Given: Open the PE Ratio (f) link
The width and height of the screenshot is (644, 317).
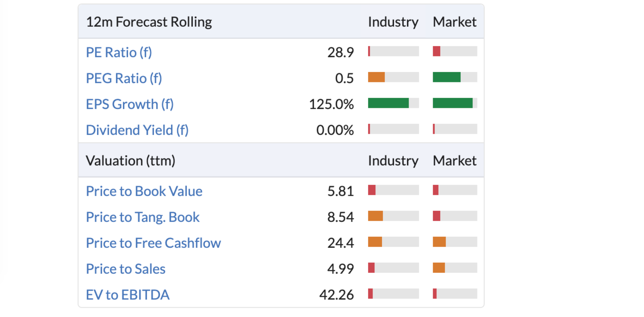Looking at the screenshot, I should [x=119, y=52].
